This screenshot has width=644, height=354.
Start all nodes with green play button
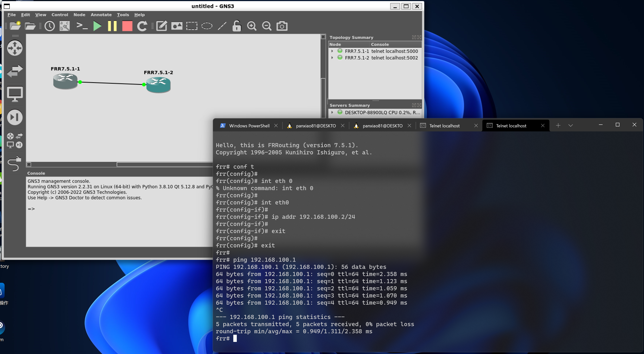pos(97,26)
